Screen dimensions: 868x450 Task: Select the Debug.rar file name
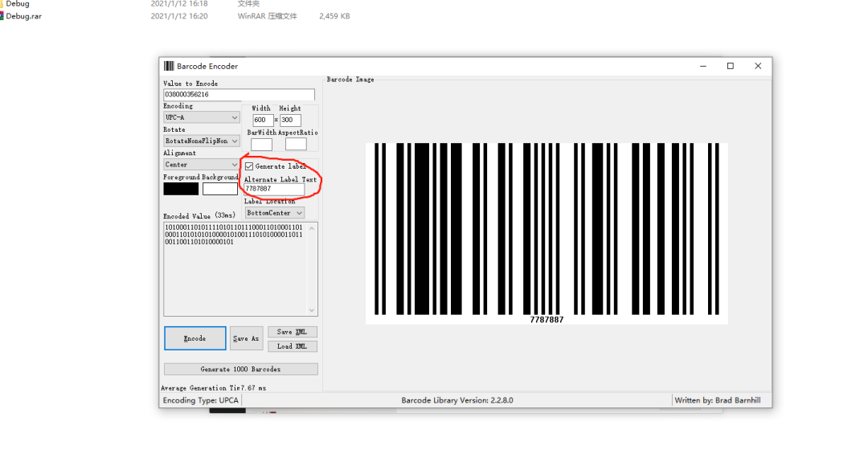[24, 16]
